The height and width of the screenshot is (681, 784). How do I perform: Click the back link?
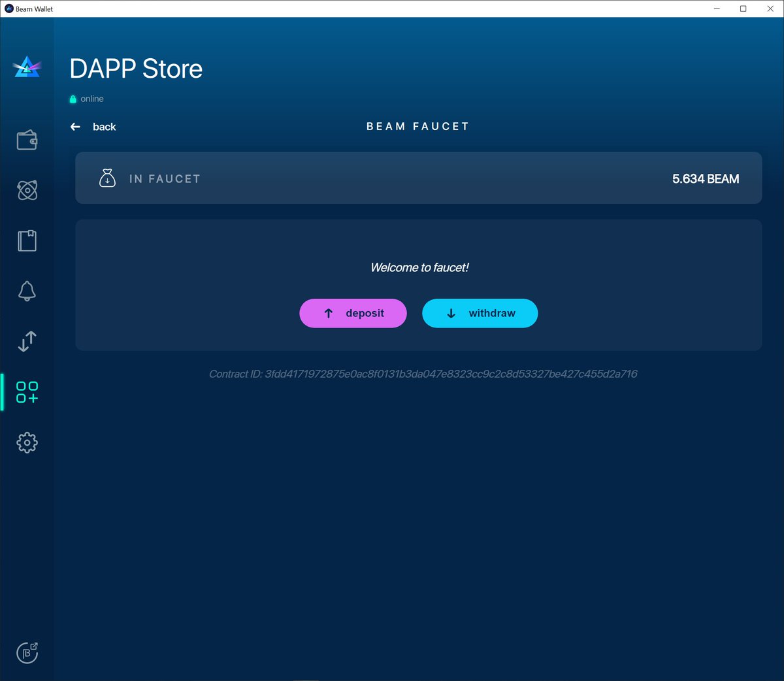[105, 127]
